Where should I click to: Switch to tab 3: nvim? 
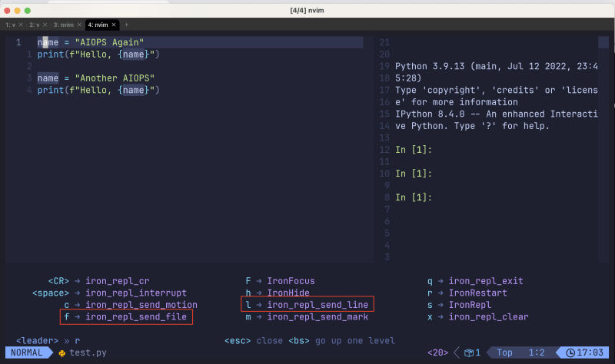(63, 25)
